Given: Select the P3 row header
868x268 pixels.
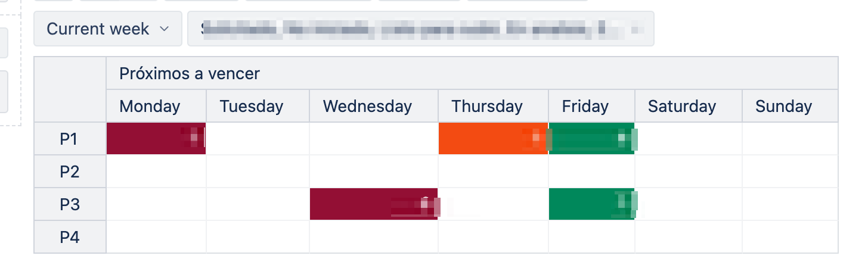Looking at the screenshot, I should coord(70,204).
